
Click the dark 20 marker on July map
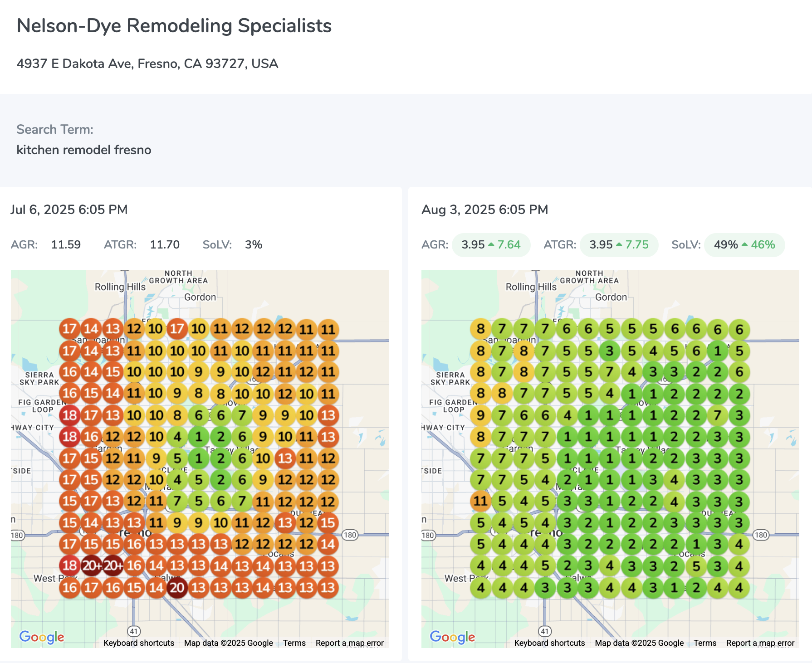click(177, 588)
